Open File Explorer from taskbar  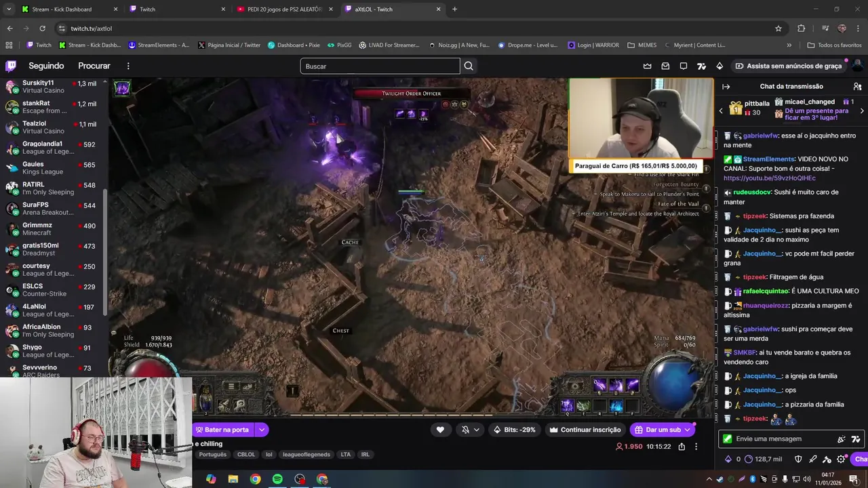(x=233, y=479)
